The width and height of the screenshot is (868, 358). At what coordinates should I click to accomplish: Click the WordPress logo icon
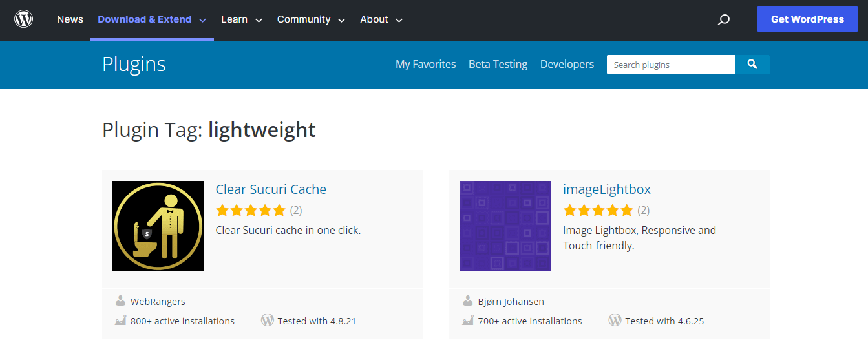pyautogui.click(x=24, y=19)
